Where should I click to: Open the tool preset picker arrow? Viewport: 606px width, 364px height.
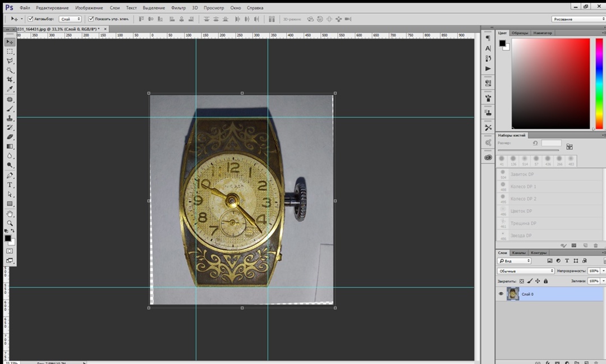[22, 19]
